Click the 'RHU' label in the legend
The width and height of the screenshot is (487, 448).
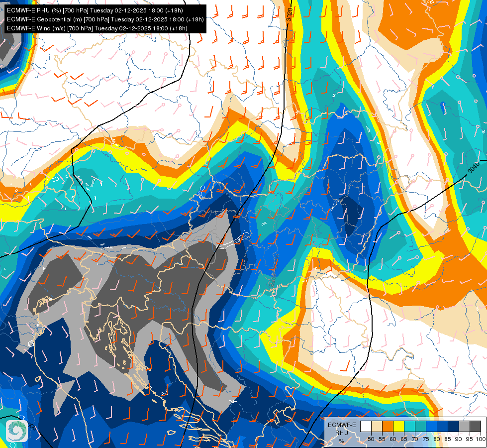point(342,433)
